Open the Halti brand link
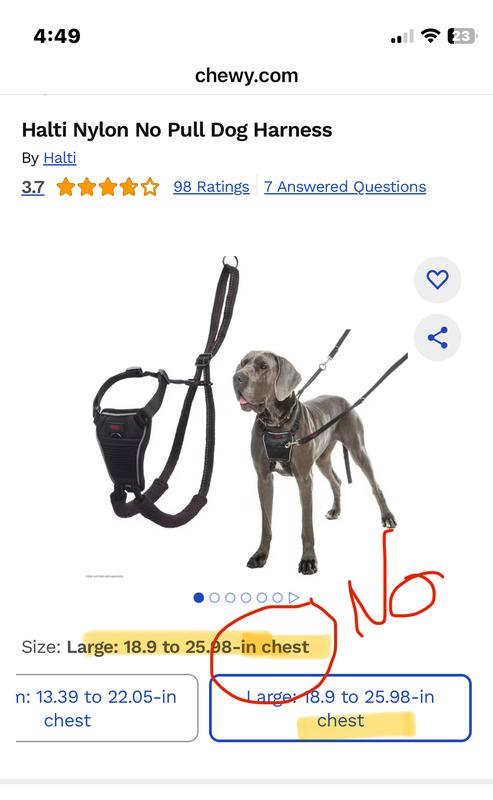The width and height of the screenshot is (493, 800). tap(60, 158)
